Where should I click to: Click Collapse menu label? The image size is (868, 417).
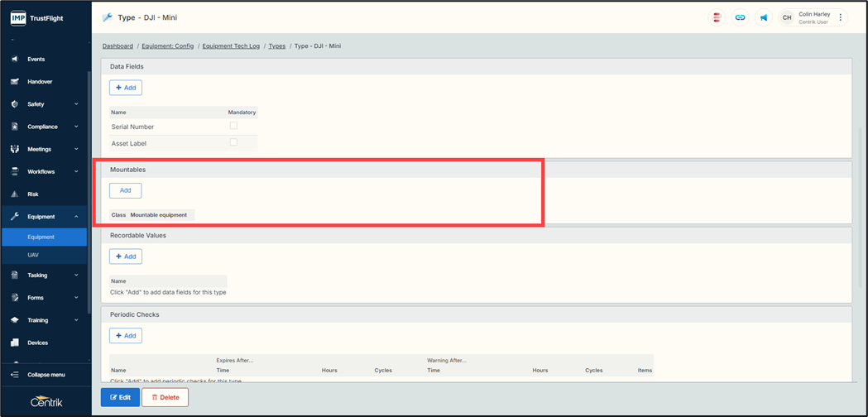point(46,375)
